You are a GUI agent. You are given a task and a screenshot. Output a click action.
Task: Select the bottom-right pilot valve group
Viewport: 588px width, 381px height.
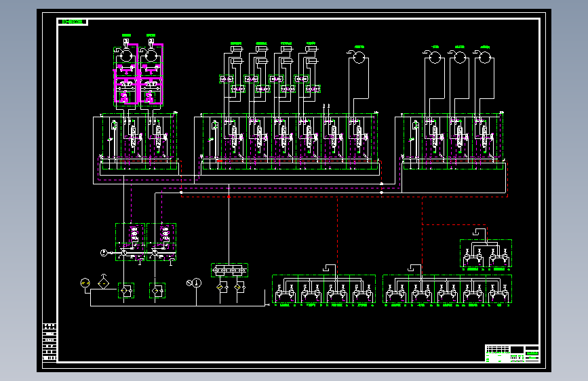click(448, 289)
